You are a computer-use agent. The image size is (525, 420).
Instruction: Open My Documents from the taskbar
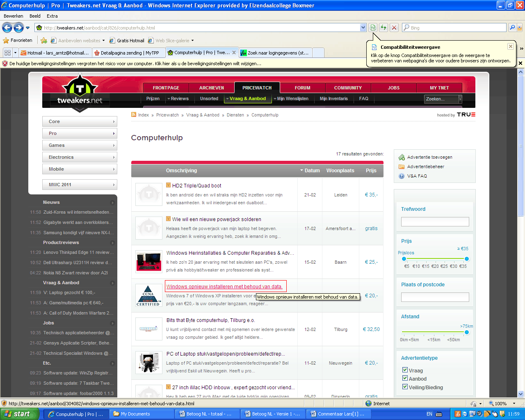(x=142, y=414)
